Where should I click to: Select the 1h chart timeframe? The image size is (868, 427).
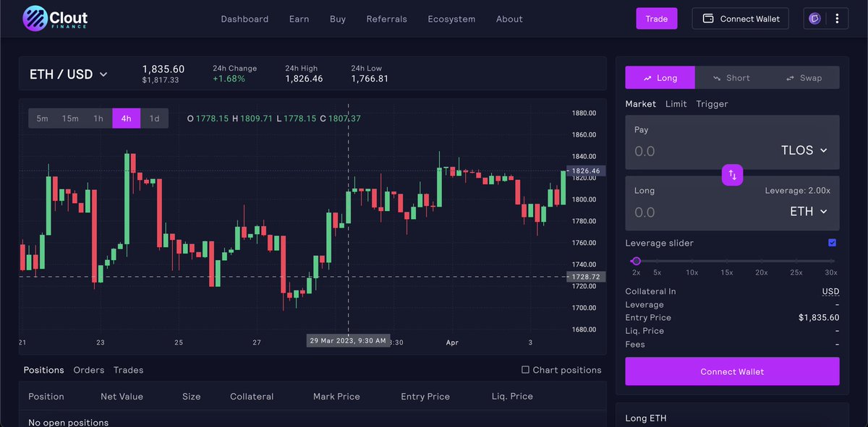pyautogui.click(x=98, y=118)
